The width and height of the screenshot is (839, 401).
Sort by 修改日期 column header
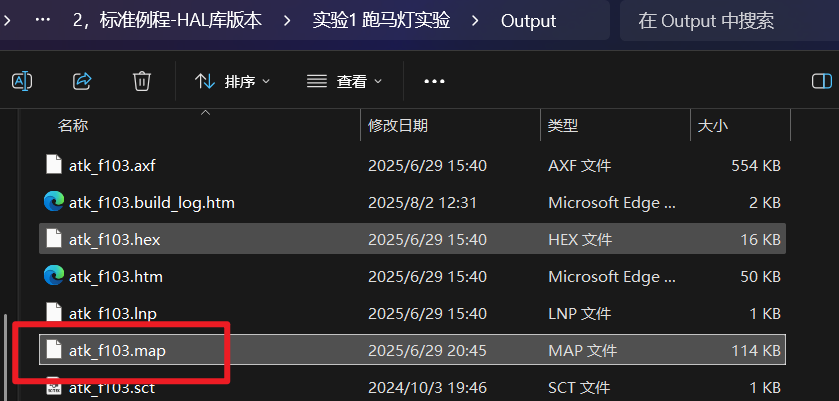point(398,126)
